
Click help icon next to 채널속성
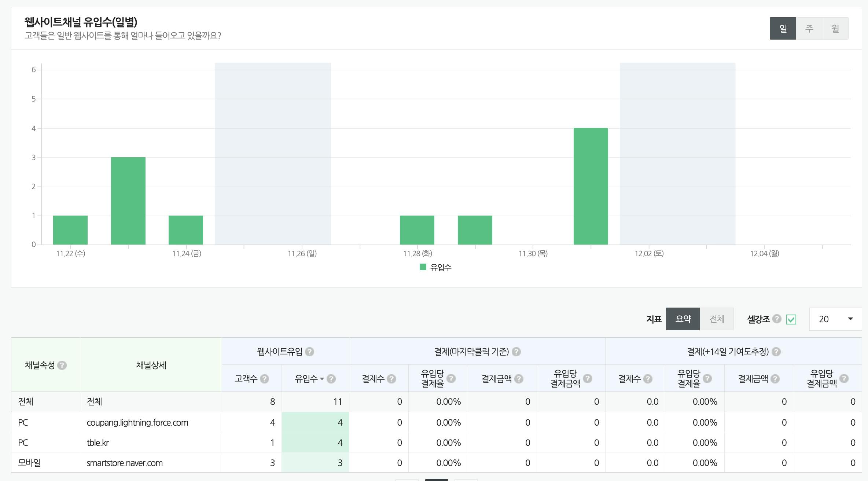62,365
